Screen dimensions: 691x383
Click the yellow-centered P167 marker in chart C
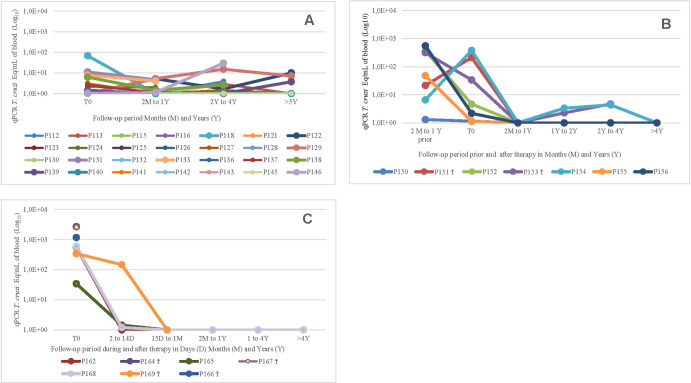[x=76, y=227]
